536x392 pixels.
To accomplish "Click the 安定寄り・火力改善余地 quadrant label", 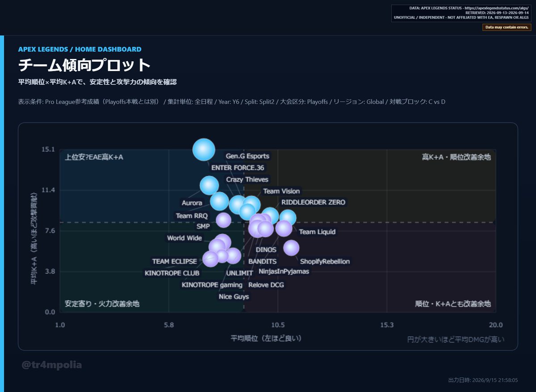I will 102,304.
